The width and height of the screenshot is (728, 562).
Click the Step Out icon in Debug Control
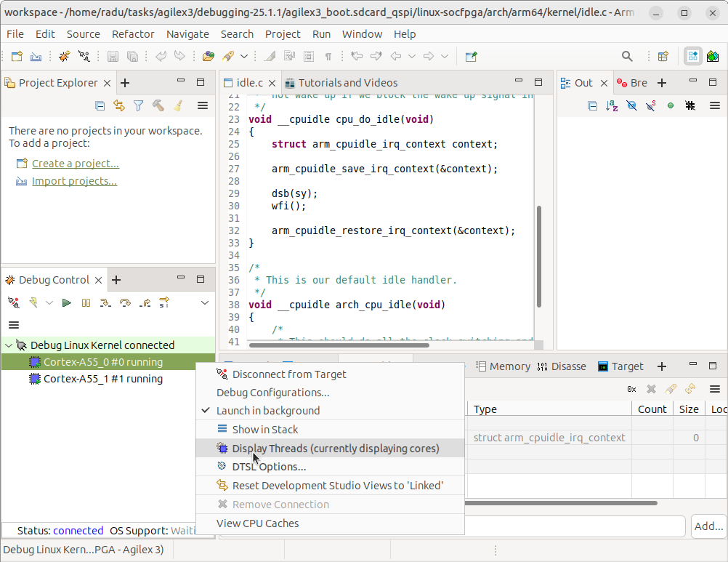(x=145, y=302)
